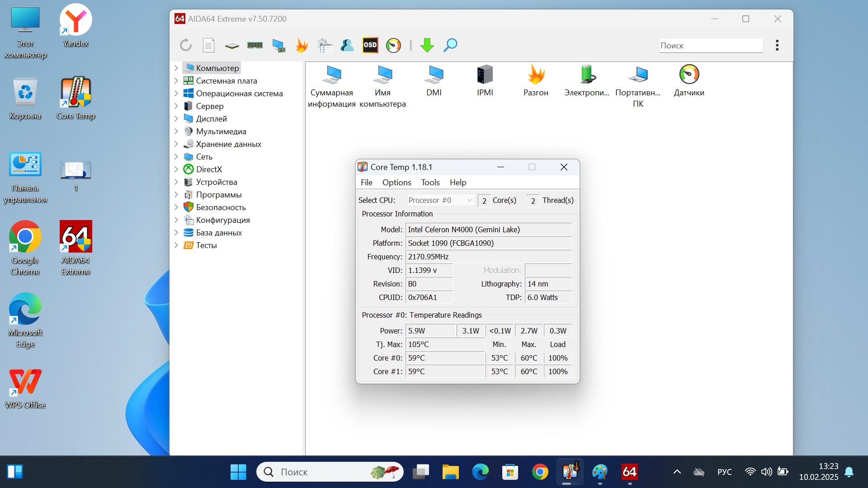Click the Tj. Max value 105°C

tap(445, 344)
